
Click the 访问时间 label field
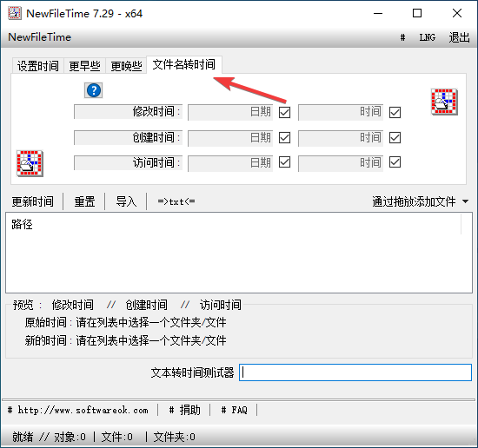[x=129, y=163]
